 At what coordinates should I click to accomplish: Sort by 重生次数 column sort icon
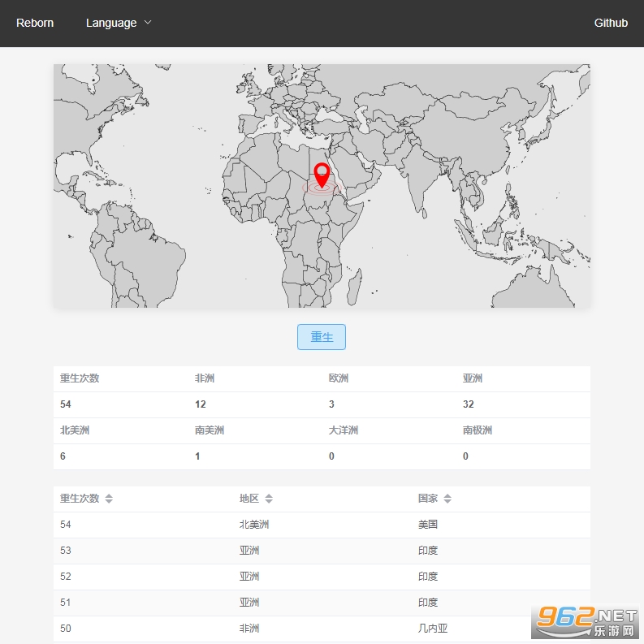(109, 499)
